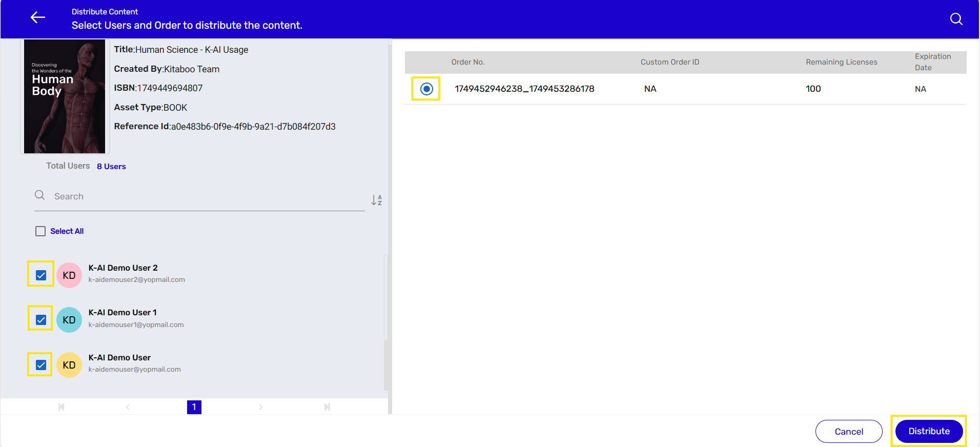
Task: Click the Remaining Licenses column header
Action: pos(842,62)
